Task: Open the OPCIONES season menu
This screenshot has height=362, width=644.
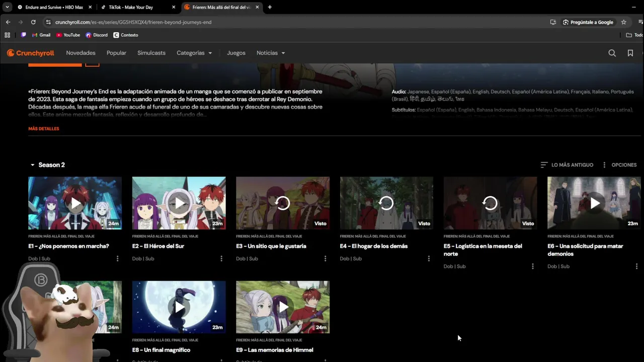Action: point(619,165)
